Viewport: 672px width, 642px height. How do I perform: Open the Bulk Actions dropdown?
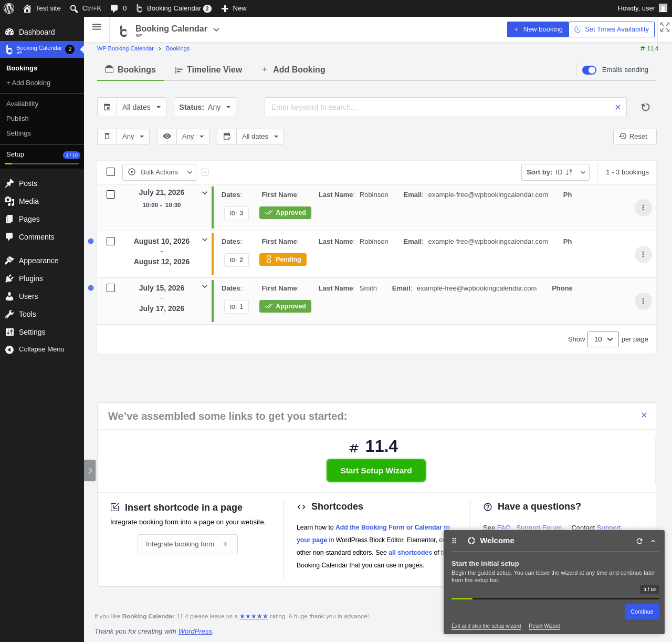click(x=159, y=172)
